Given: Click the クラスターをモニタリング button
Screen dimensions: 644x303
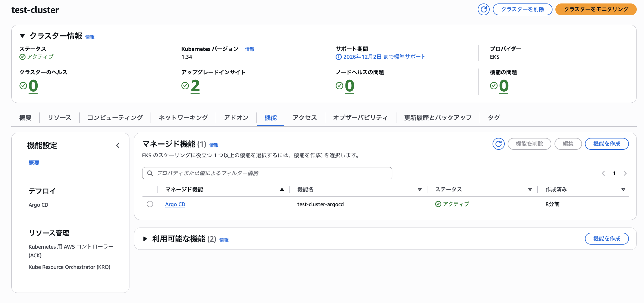Looking at the screenshot, I should pyautogui.click(x=596, y=9).
